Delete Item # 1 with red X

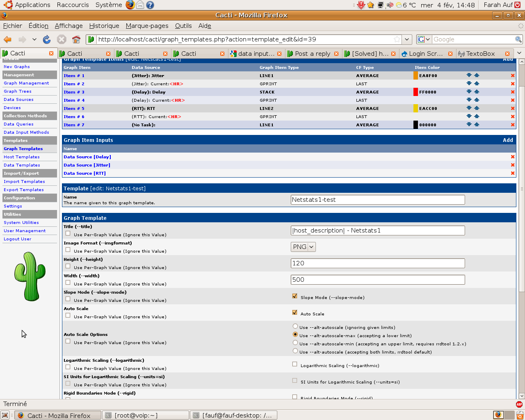(x=513, y=75)
